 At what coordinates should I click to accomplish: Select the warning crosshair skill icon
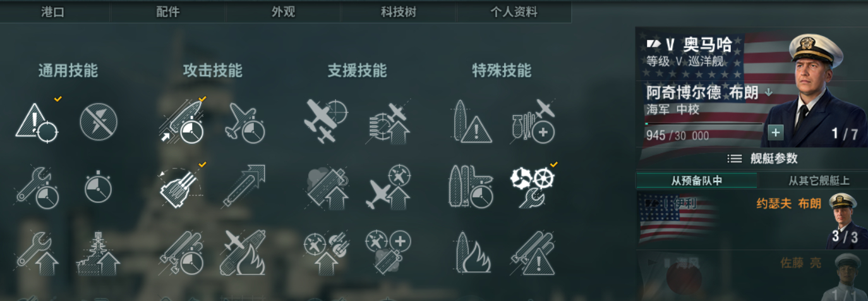pos(37,122)
